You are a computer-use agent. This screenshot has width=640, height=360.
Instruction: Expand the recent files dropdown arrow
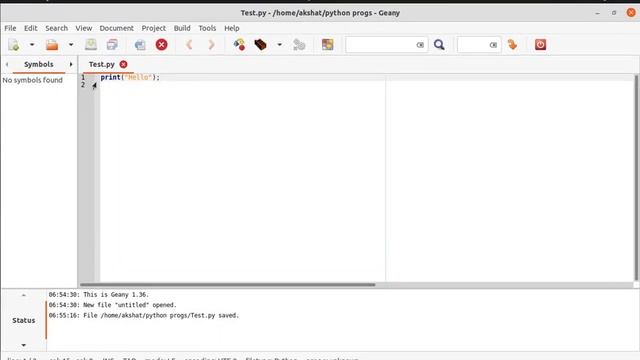pos(71,44)
